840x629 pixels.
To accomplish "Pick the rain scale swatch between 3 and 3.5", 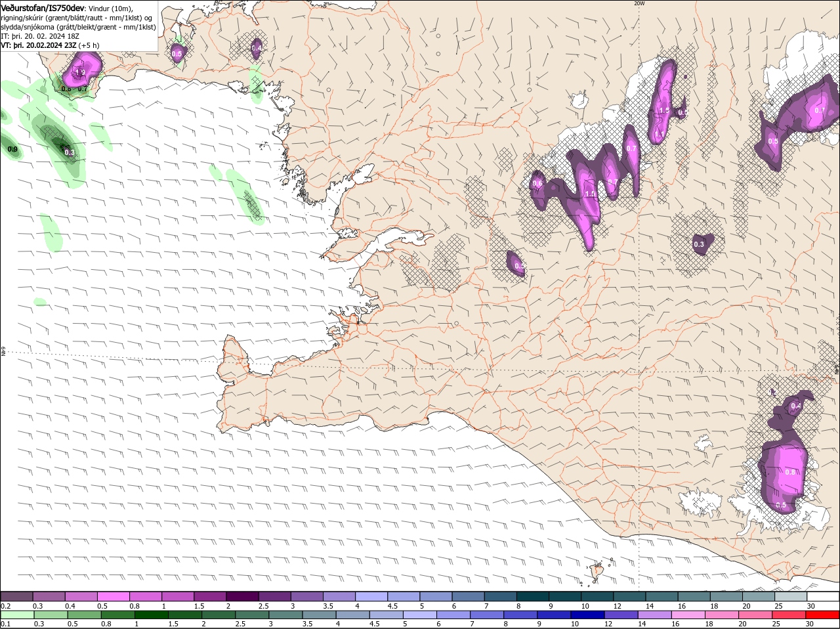I will tap(286, 615).
